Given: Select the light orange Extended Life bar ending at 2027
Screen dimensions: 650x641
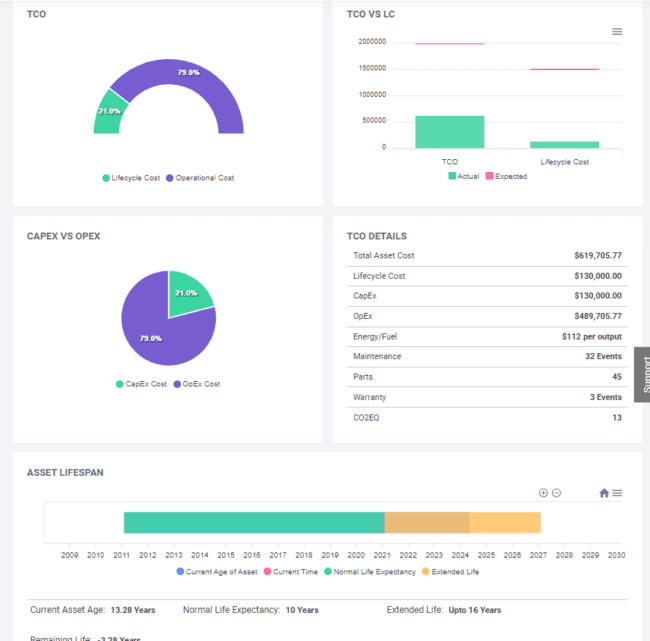Looking at the screenshot, I should [x=505, y=522].
